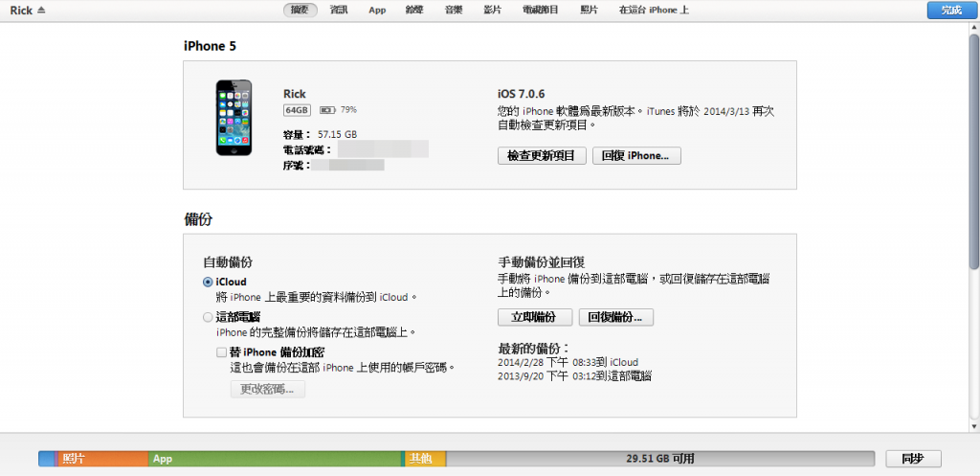Click the 電話號碼 phone number label
Screen dimensions: 980x476
307,150
